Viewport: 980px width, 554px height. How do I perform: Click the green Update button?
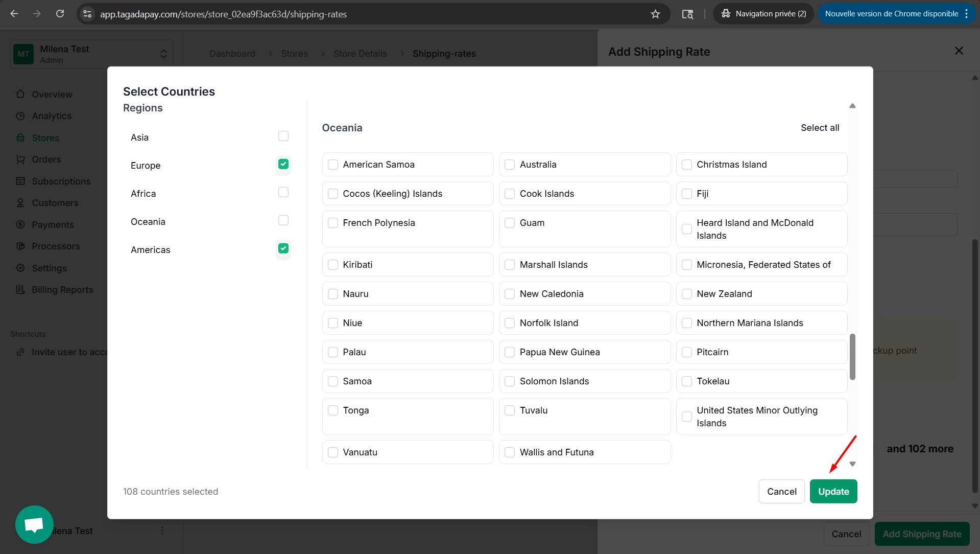(833, 491)
